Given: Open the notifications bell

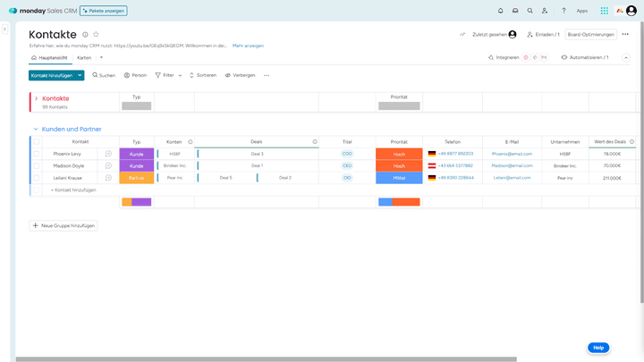Looking at the screenshot, I should 500,11.
